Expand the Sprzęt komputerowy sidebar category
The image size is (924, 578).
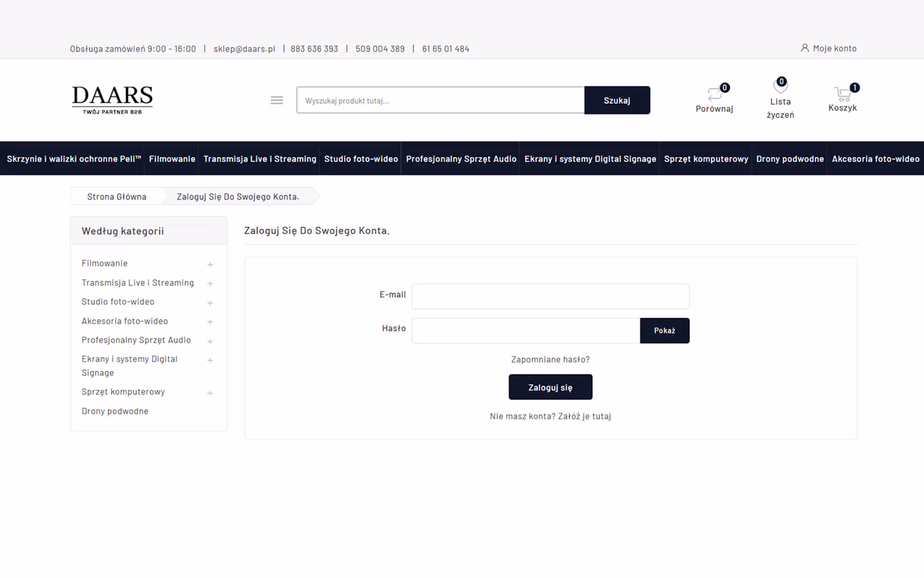[x=210, y=393]
